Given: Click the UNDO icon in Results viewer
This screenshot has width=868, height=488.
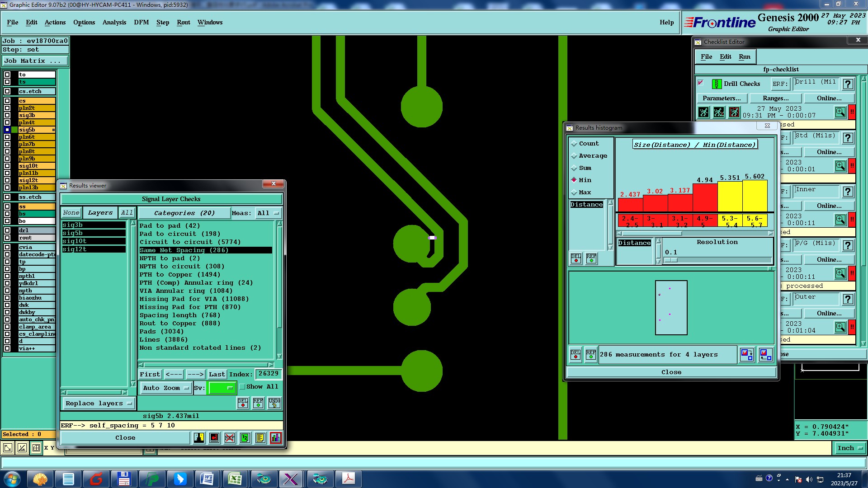Looking at the screenshot, I should (x=274, y=403).
